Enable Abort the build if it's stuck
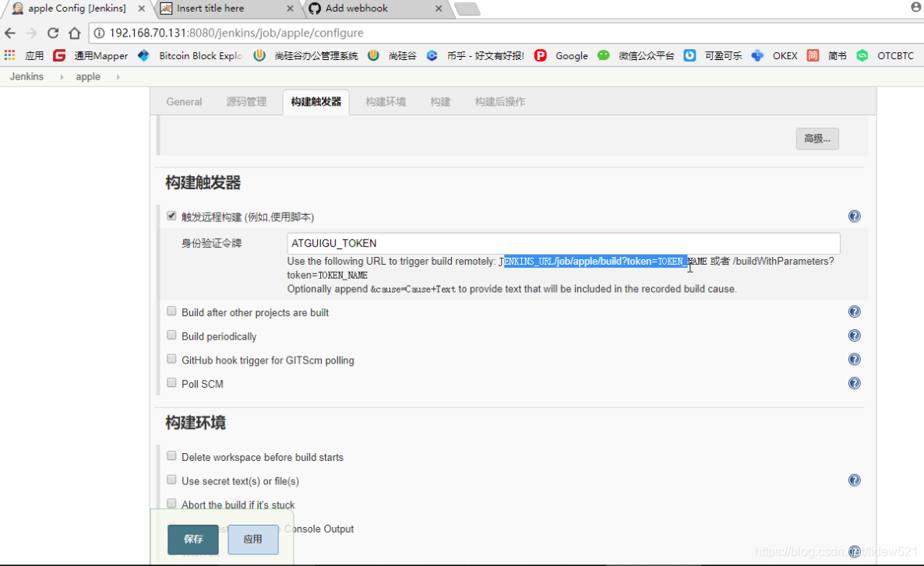The image size is (924, 566). tap(171, 504)
